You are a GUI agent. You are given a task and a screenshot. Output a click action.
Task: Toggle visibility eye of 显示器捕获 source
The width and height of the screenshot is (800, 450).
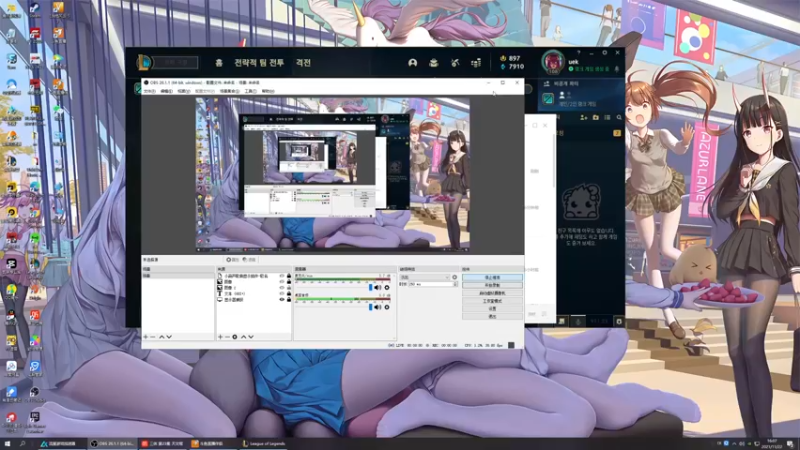[282, 299]
